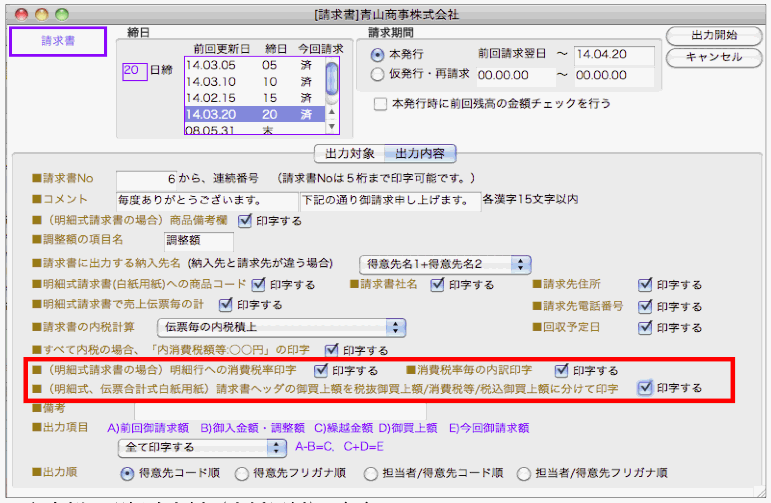Select the 14.03.05 closing date row
771x503 pixels.
tap(255, 65)
